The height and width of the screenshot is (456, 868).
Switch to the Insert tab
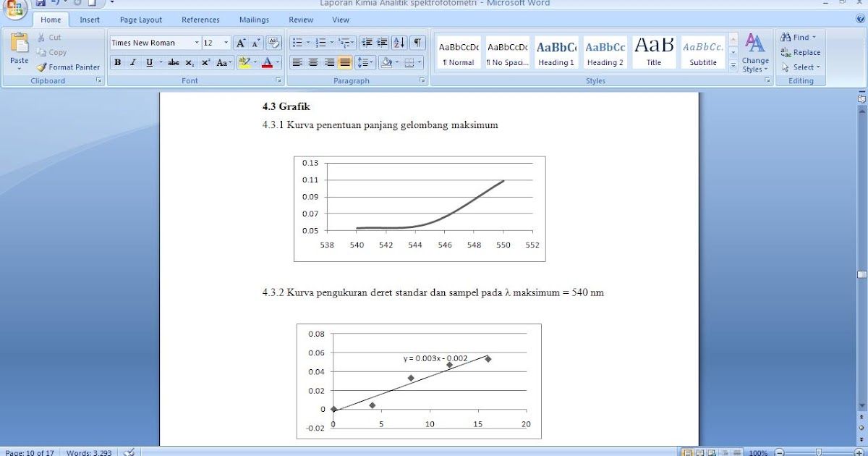pyautogui.click(x=90, y=20)
